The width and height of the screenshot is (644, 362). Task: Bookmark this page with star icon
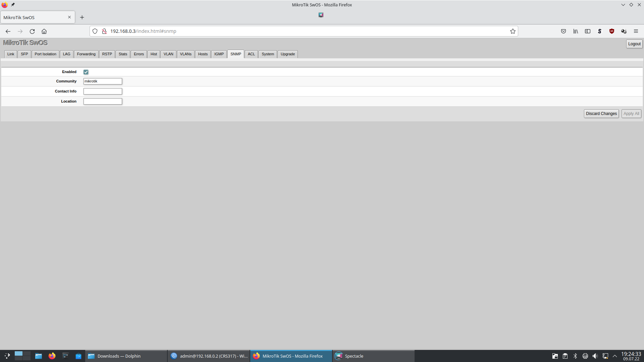[513, 31]
